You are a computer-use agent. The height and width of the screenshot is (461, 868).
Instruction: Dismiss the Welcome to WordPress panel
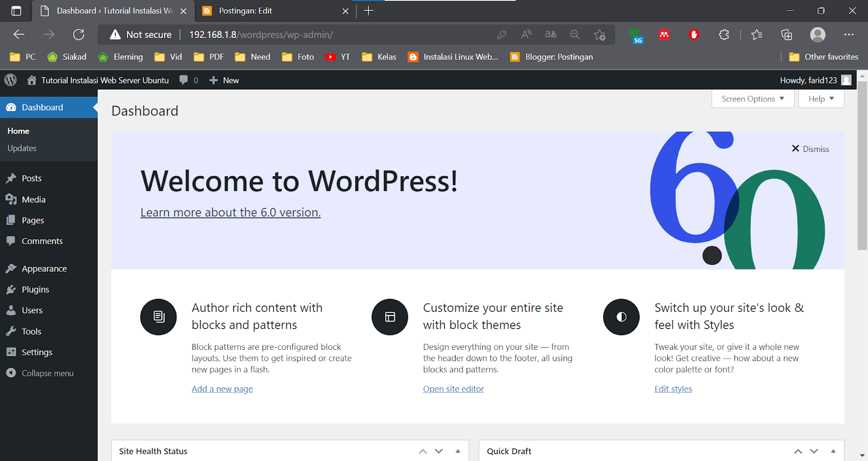(810, 149)
